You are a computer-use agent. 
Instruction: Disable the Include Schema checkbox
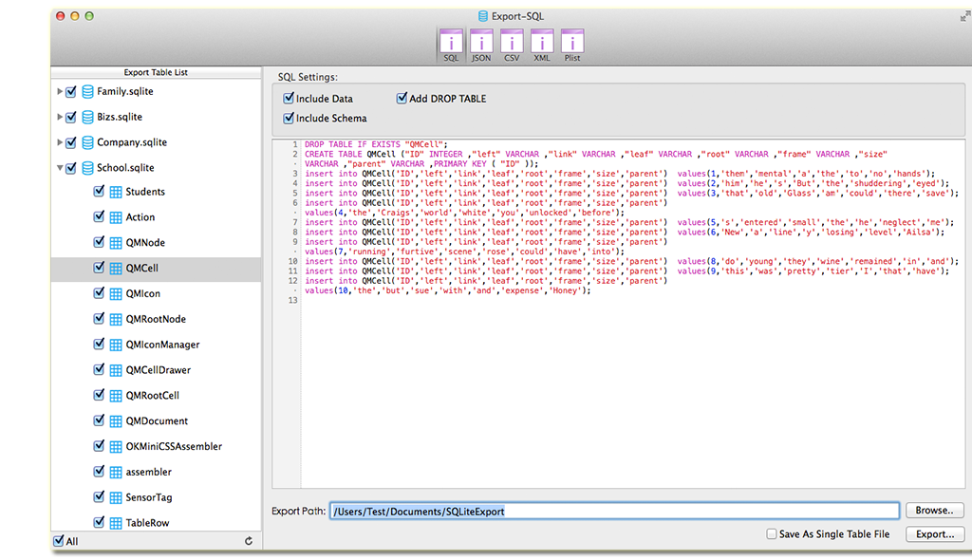click(289, 119)
